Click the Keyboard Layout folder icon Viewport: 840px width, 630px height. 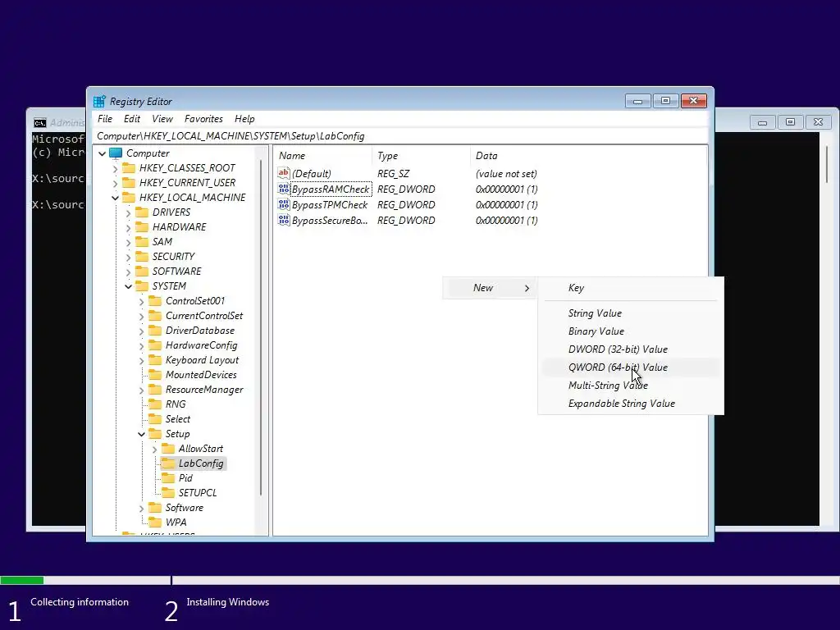tap(155, 360)
